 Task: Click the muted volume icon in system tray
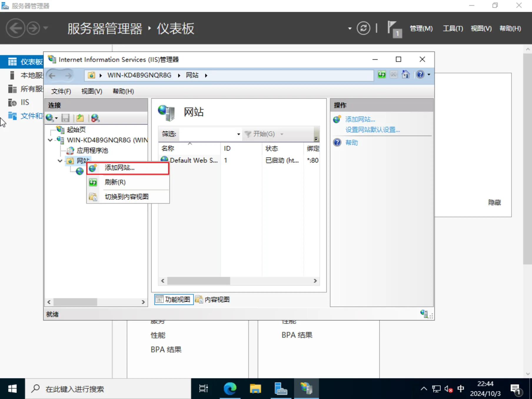448,389
